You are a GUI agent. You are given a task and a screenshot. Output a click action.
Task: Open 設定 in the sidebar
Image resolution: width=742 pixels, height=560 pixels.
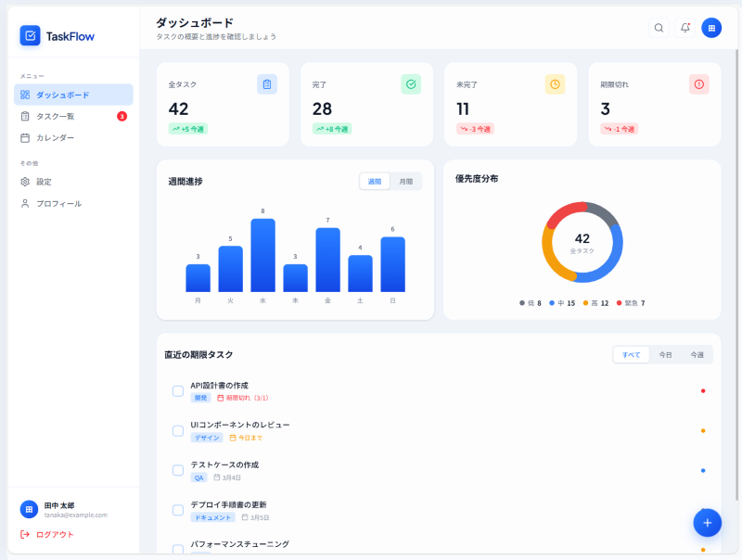coord(73,182)
